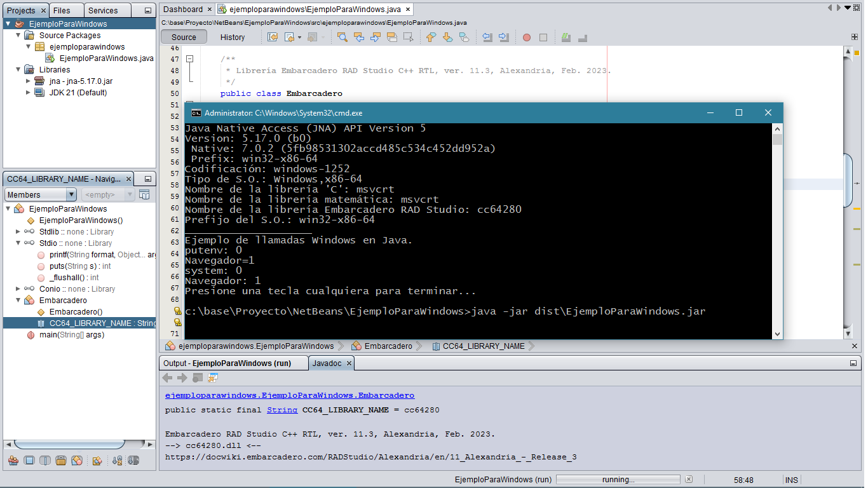The image size is (868, 488).
Task: Collapse Embarcadero class node in Navigator
Action: pyautogui.click(x=18, y=300)
